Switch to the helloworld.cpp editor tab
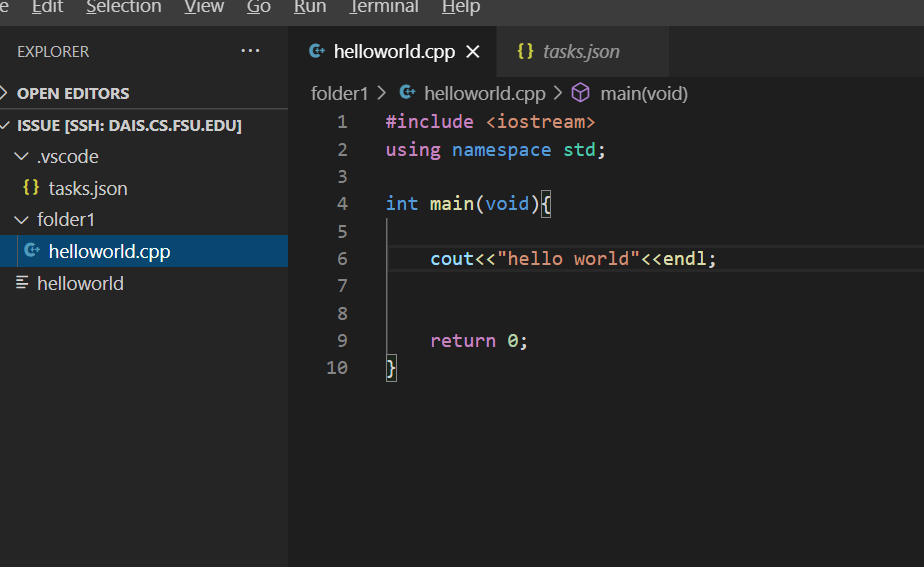This screenshot has height=567, width=924. click(394, 52)
